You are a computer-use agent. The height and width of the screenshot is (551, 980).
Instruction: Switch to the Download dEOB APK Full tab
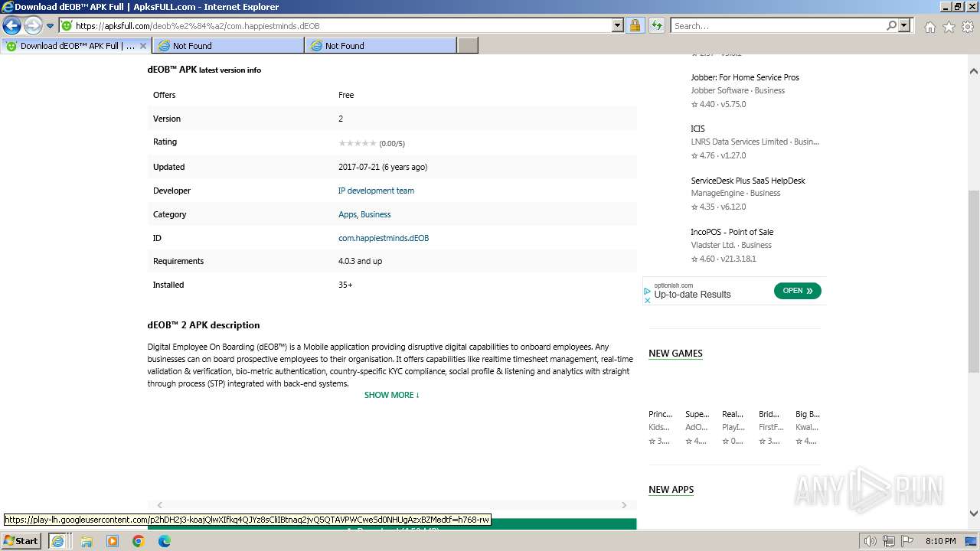click(77, 46)
